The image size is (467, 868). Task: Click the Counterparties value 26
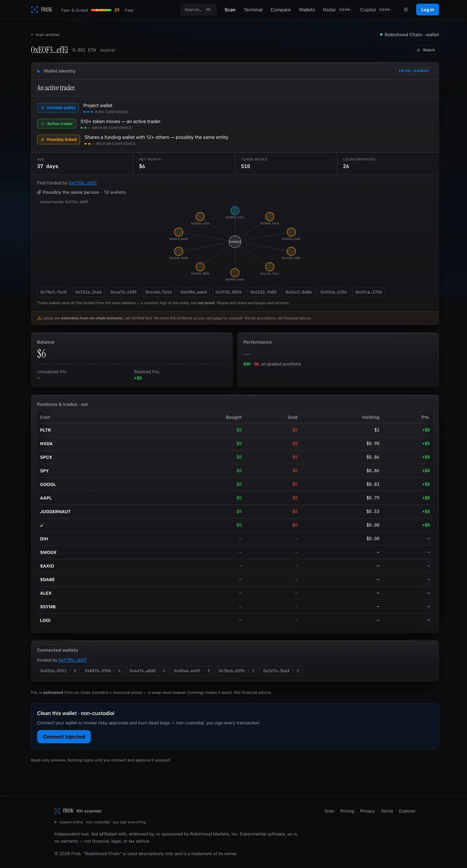point(346,166)
